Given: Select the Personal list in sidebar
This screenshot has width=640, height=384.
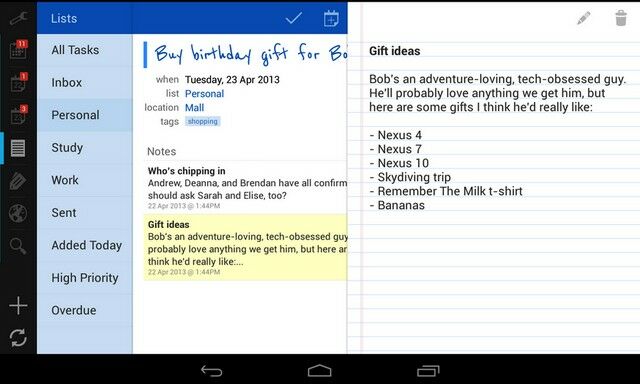Looking at the screenshot, I should (85, 115).
